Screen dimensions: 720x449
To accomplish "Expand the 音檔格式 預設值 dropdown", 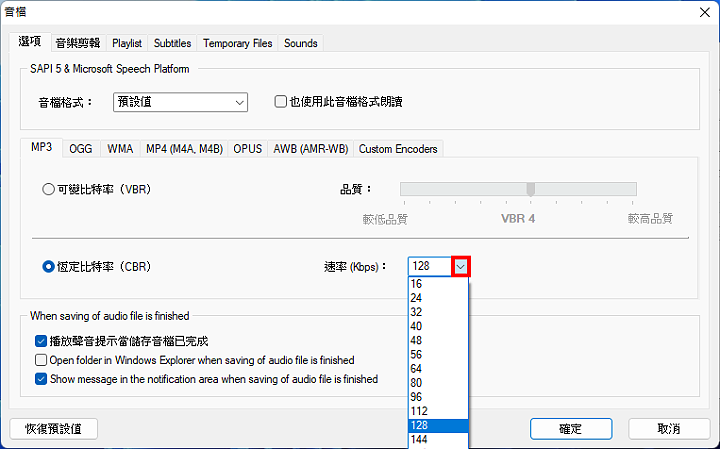I will click(x=180, y=102).
